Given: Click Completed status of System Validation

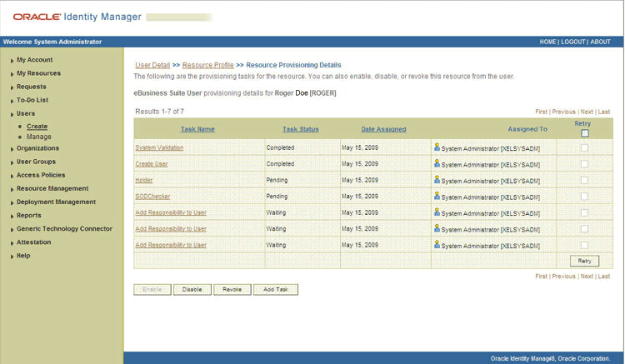Looking at the screenshot, I should 280,147.
